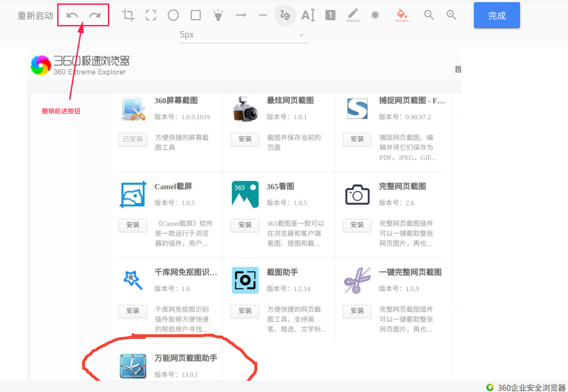Click the 千库网免抠图识别 star wand icon
The height and width of the screenshot is (392, 568).
coord(133,280)
